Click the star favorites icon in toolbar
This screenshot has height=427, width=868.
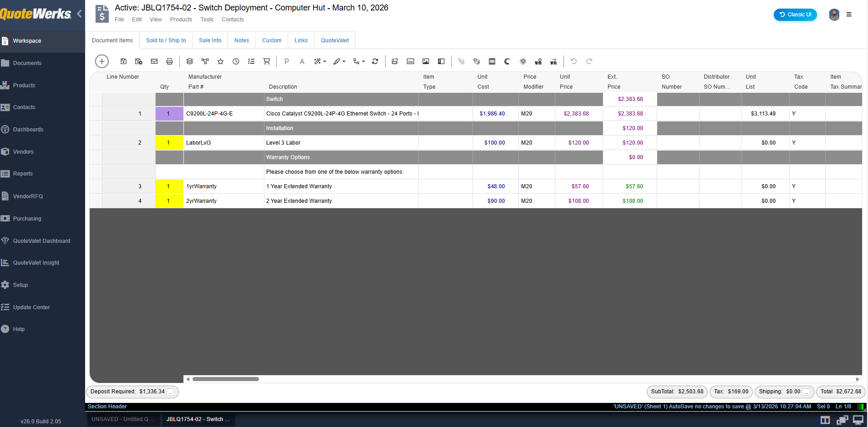(x=220, y=61)
